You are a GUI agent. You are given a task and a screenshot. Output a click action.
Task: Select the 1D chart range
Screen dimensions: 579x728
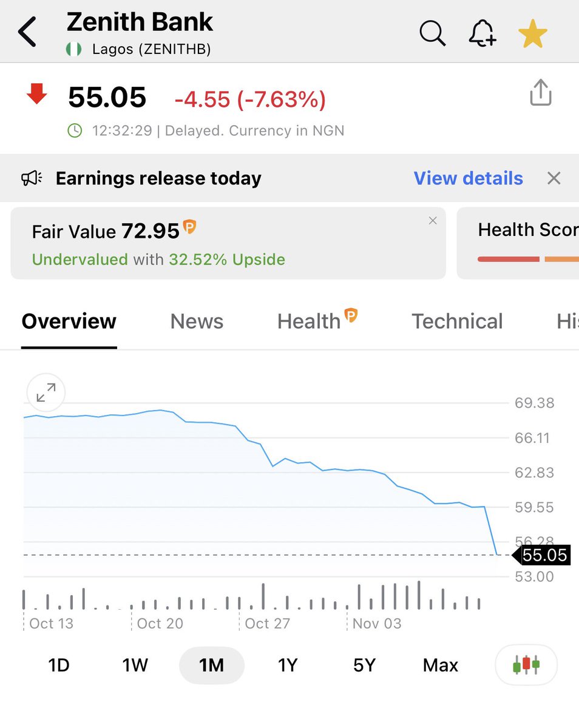click(x=59, y=666)
